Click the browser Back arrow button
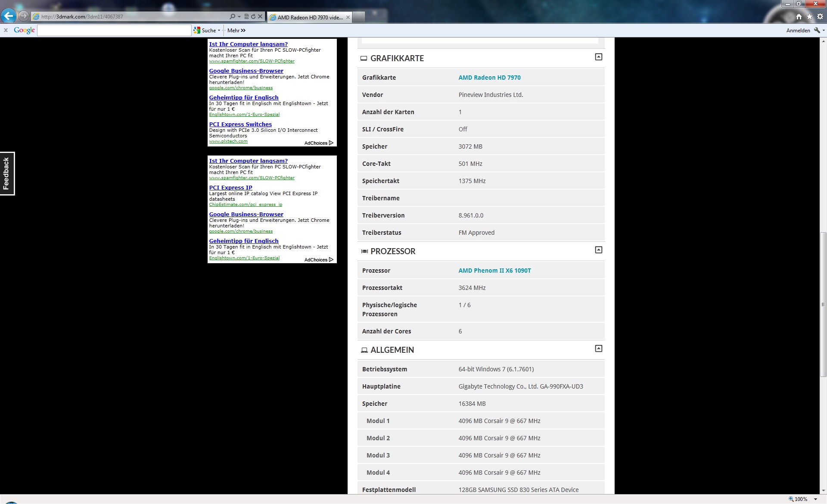Screen dimensions: 827x504 [9, 16]
